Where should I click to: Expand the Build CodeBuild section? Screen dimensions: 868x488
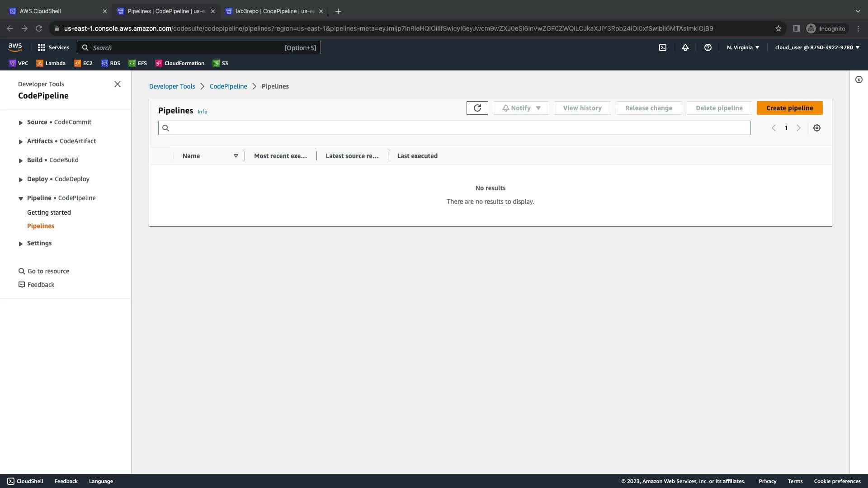click(x=21, y=160)
